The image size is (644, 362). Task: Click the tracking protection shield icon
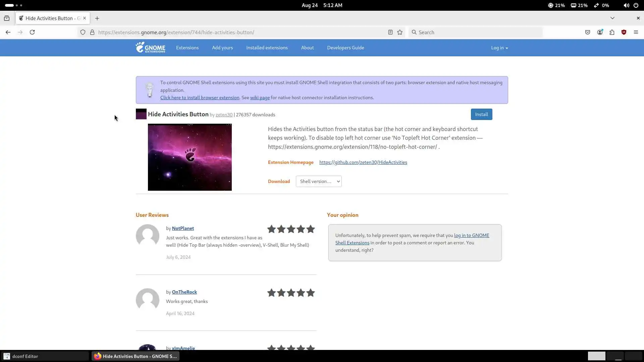click(x=83, y=32)
